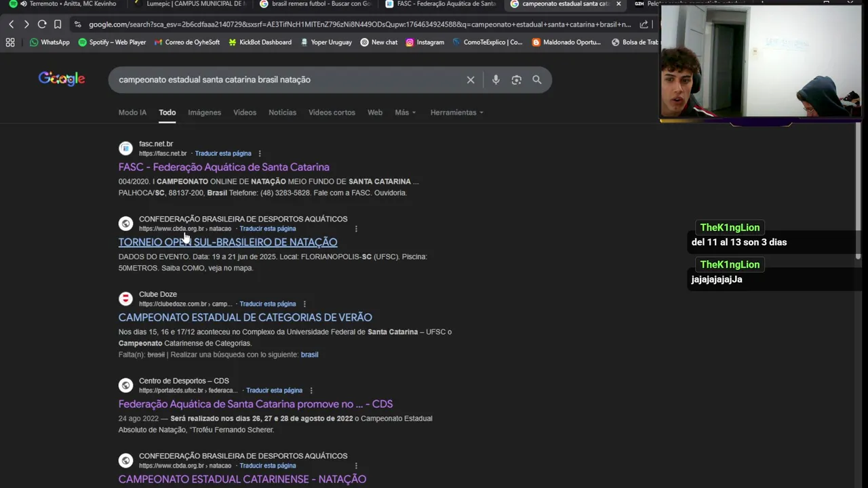Open three-dot menu beside fasc.net.br result

[x=260, y=154]
